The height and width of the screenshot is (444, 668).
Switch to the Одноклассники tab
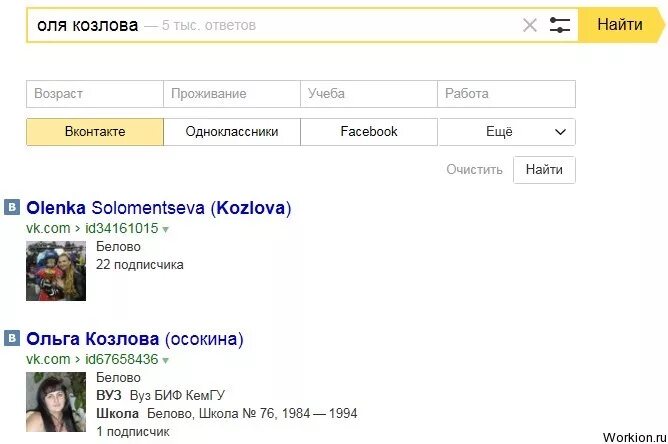pos(232,132)
